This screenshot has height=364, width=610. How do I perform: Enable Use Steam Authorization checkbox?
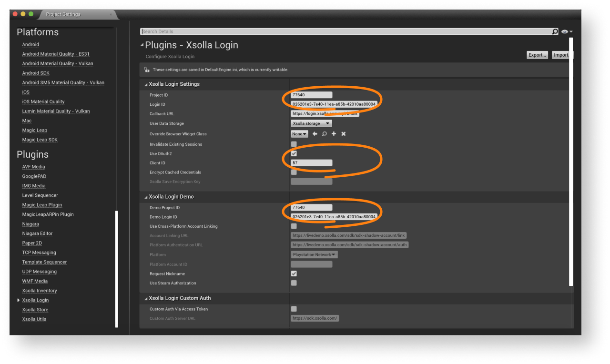click(294, 283)
